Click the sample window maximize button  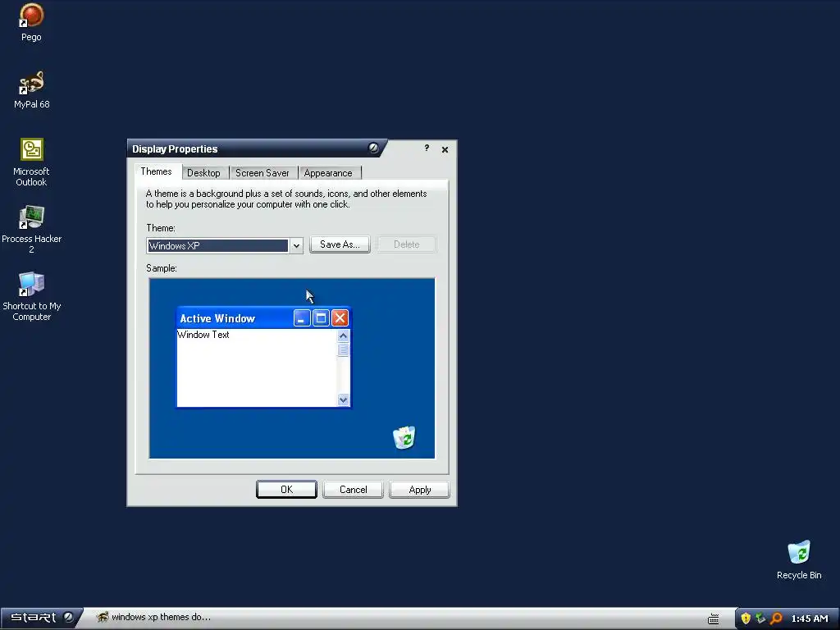click(x=321, y=318)
